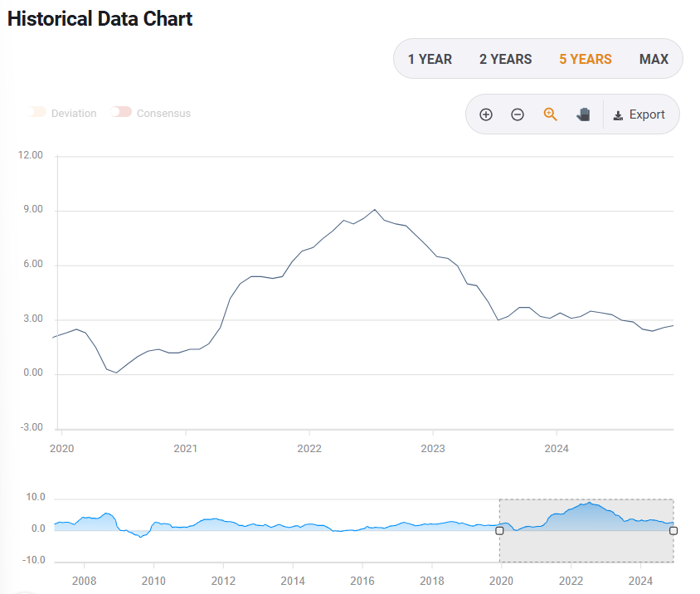
Task: Open the MAX historical range
Action: coord(654,58)
